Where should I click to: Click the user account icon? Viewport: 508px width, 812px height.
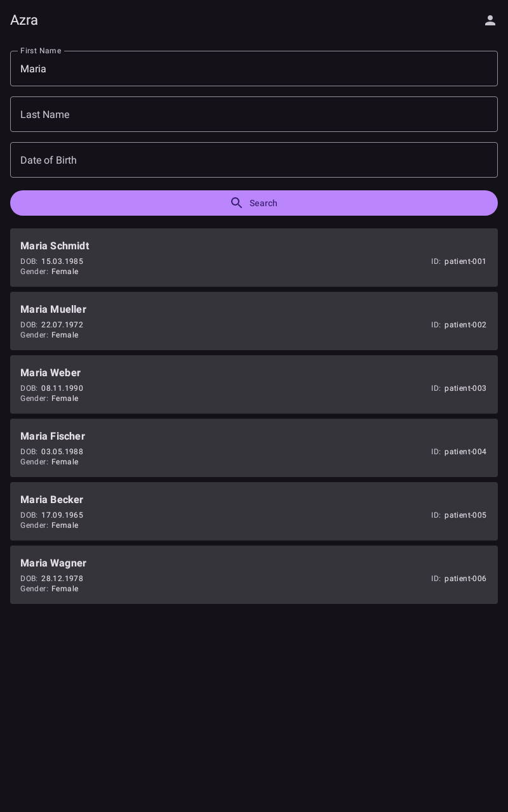click(x=490, y=20)
